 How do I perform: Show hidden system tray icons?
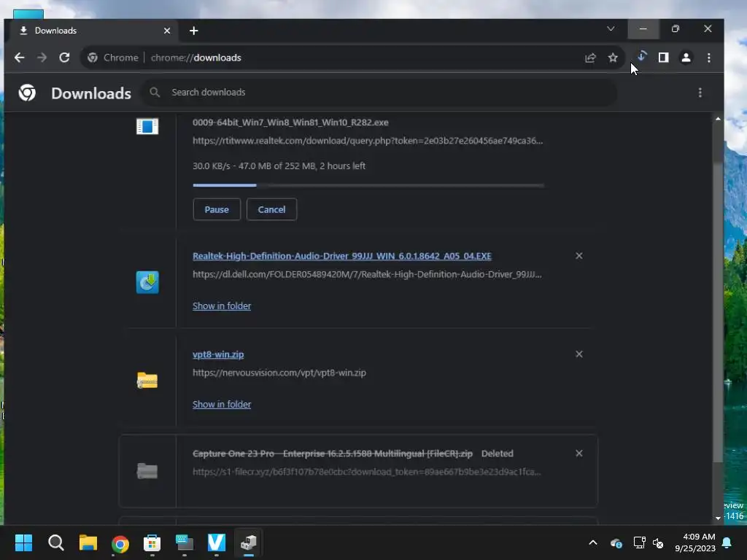tap(593, 542)
